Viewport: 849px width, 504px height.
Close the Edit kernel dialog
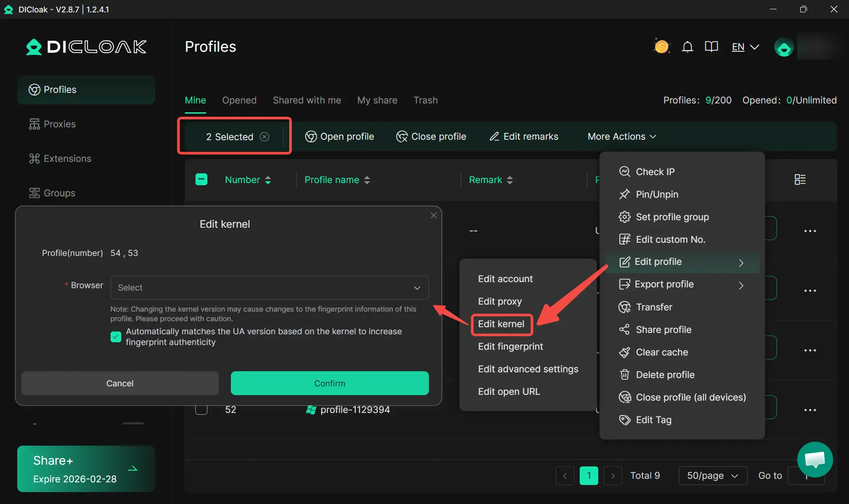(x=433, y=215)
